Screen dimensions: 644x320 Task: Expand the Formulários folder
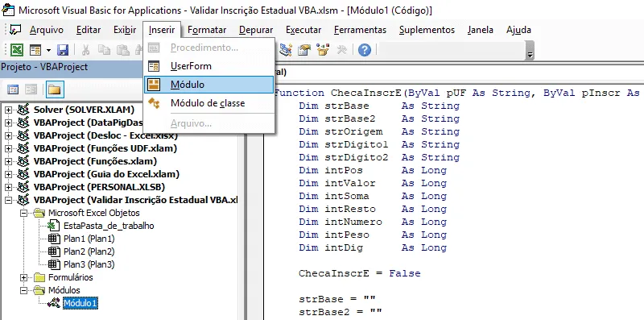(x=24, y=277)
